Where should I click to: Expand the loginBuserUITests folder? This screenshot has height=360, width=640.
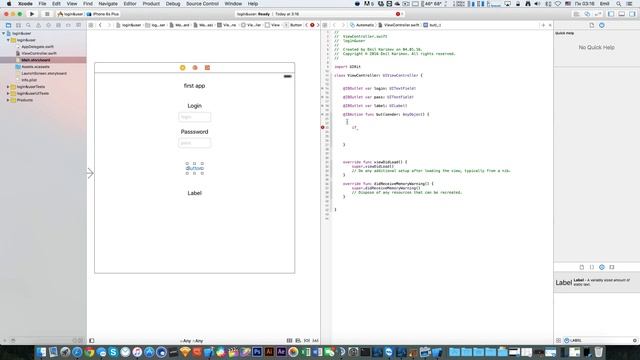click(x=8, y=93)
